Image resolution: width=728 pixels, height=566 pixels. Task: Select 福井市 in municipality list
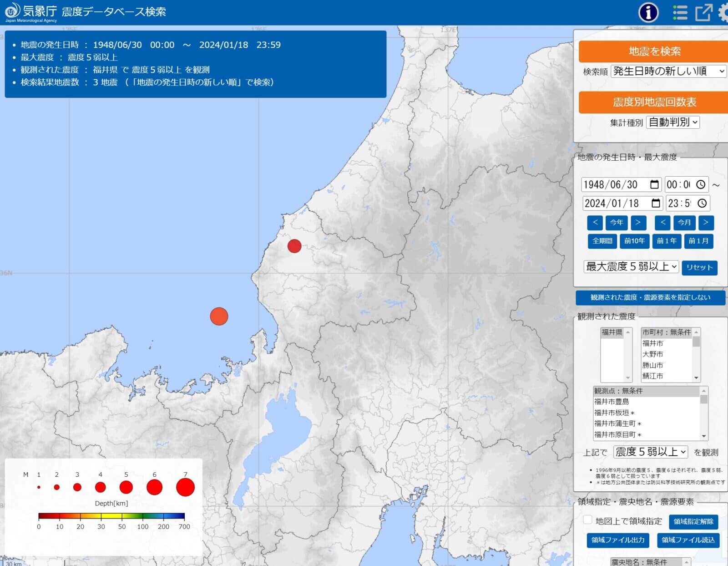(x=653, y=343)
